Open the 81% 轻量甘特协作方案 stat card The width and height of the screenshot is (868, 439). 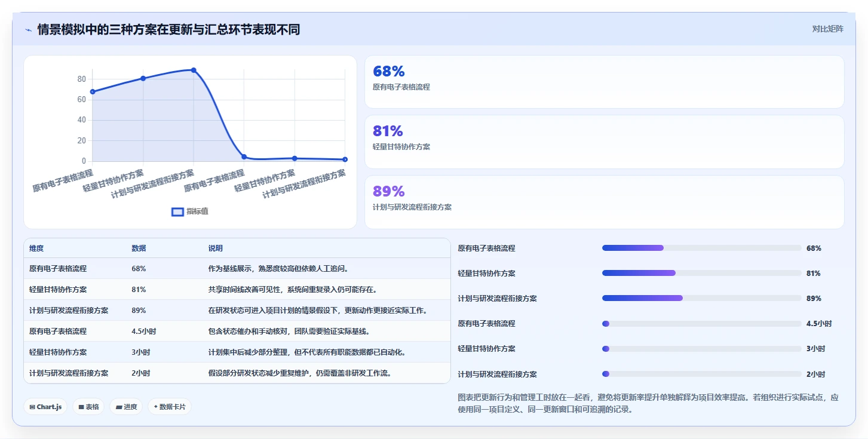click(x=604, y=142)
